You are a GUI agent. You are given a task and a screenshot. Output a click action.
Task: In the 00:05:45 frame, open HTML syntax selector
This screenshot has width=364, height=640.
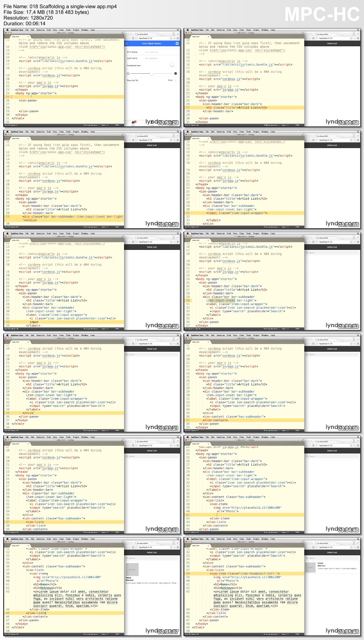pos(298,634)
